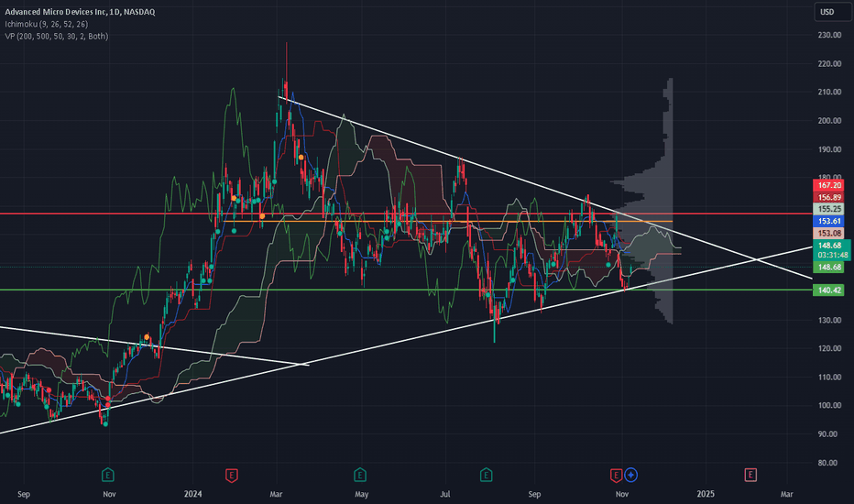Screen dimensions: 854x504
Task: Click the red 167.20 price label
Action: [x=828, y=185]
